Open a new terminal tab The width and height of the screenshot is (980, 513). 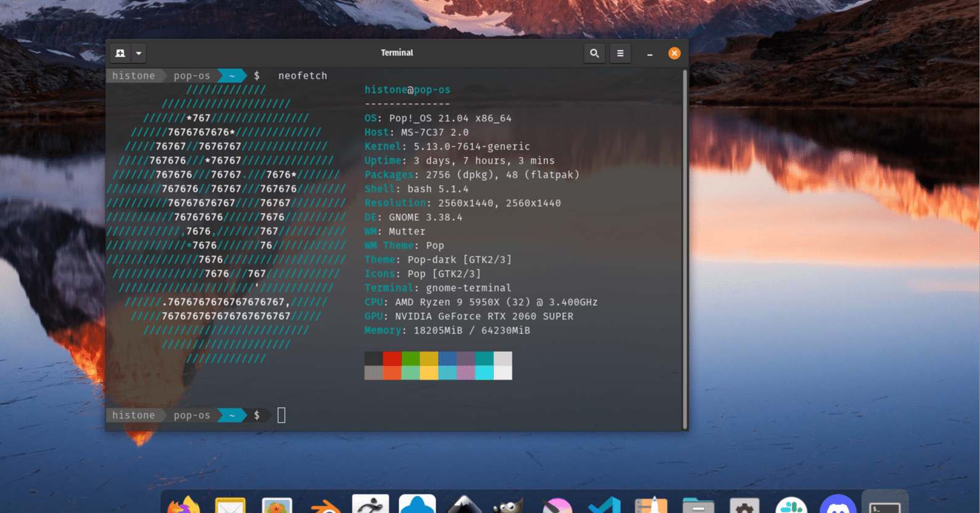(x=121, y=54)
